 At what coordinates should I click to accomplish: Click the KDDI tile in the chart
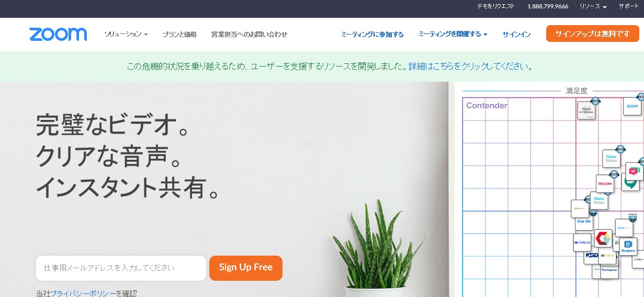591,256
